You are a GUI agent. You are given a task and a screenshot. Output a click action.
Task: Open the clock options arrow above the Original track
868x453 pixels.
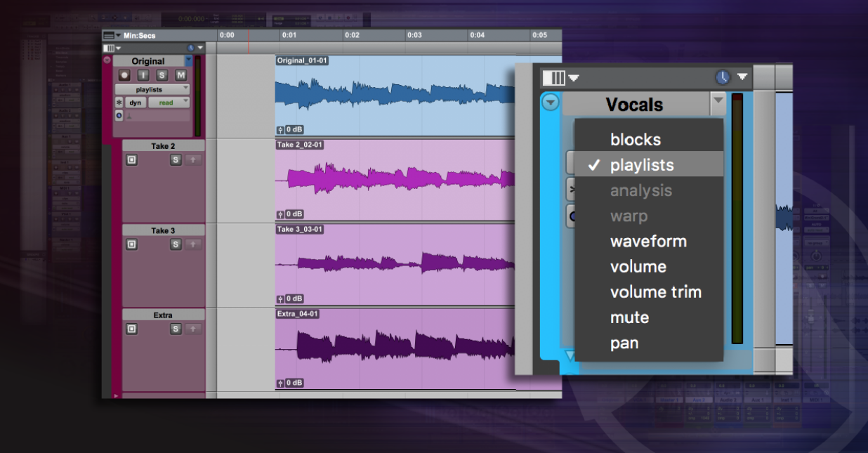pos(200,48)
